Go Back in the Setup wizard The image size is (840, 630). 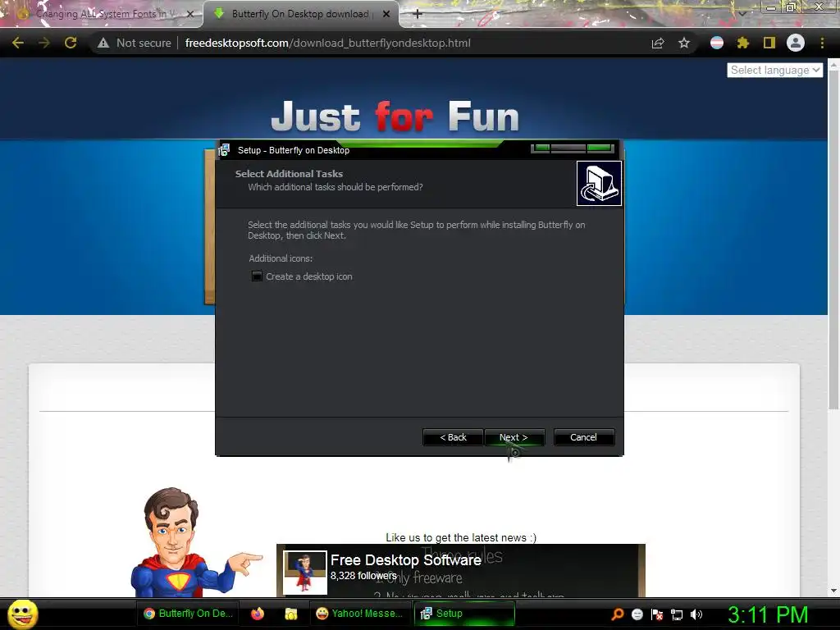(453, 437)
